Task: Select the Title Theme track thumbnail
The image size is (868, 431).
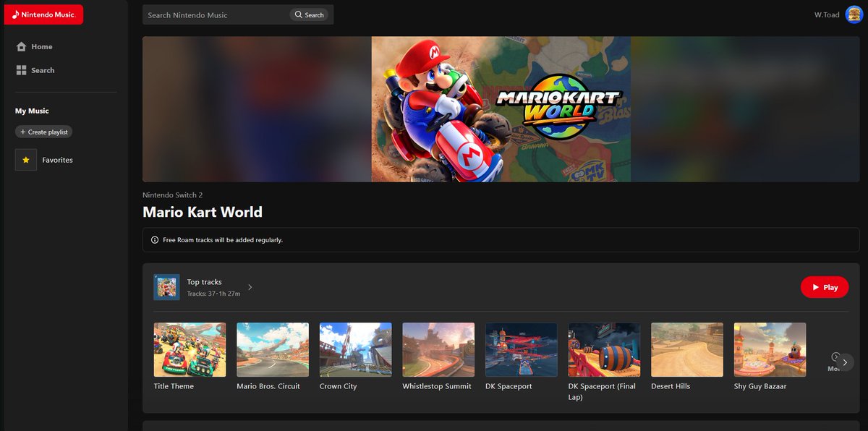Action: [x=190, y=349]
